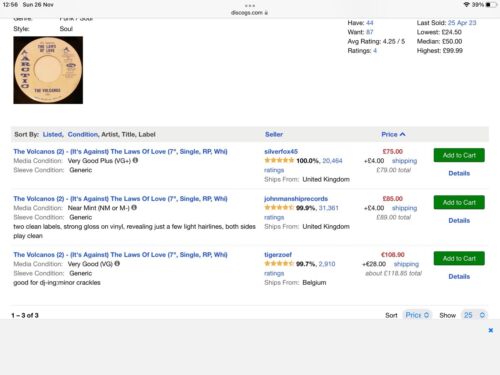Click the info icon beside Very Good (VG)
This screenshot has width=500, height=375.
point(117,264)
